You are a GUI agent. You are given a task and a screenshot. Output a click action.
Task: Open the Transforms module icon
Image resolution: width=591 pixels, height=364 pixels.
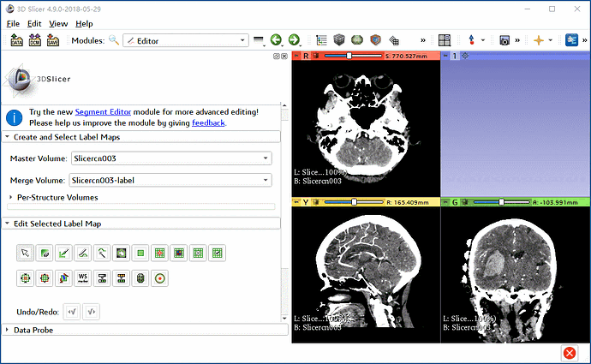tap(375, 39)
